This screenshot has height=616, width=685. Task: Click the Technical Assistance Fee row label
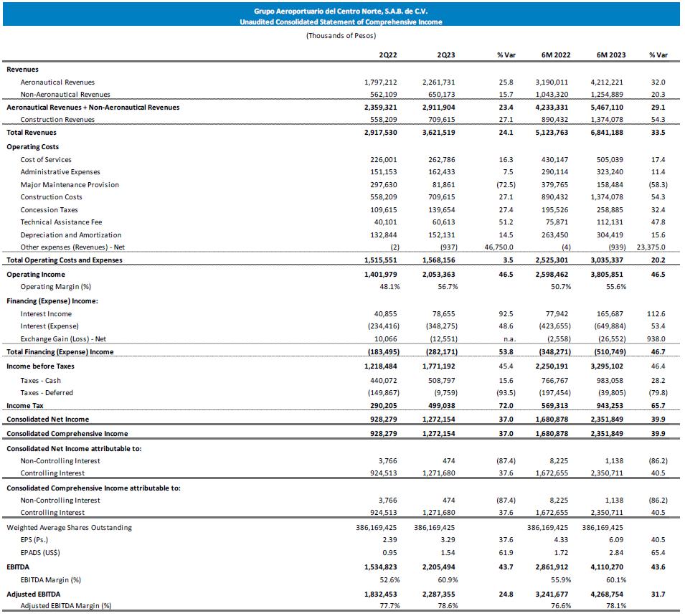(61, 222)
